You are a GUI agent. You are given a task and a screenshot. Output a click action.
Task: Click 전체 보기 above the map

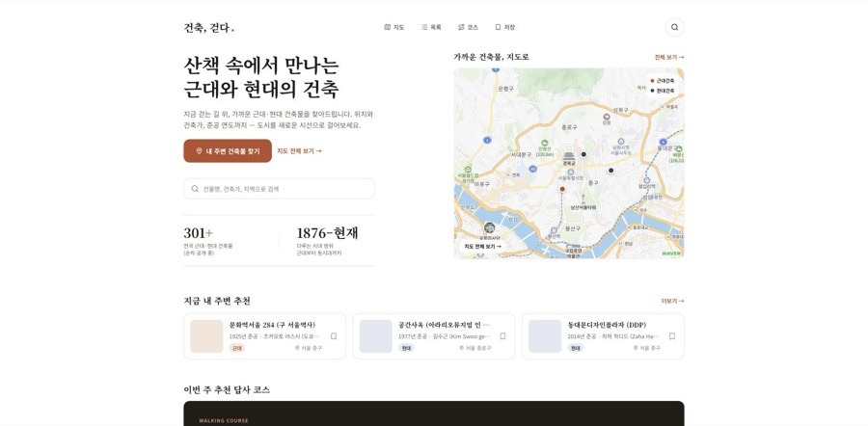tap(669, 57)
